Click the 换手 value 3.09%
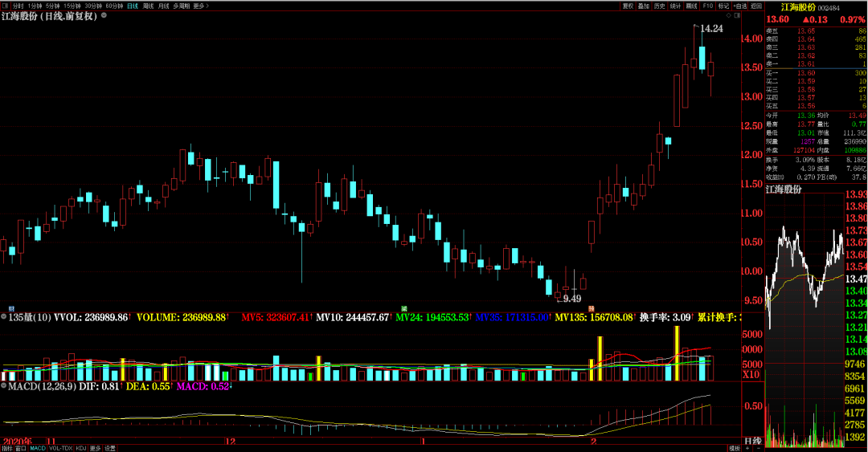The image size is (868, 452). [805, 160]
